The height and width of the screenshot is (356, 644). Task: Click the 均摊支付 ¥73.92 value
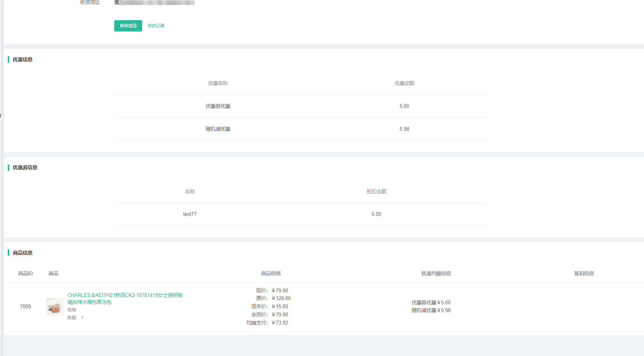coord(280,323)
